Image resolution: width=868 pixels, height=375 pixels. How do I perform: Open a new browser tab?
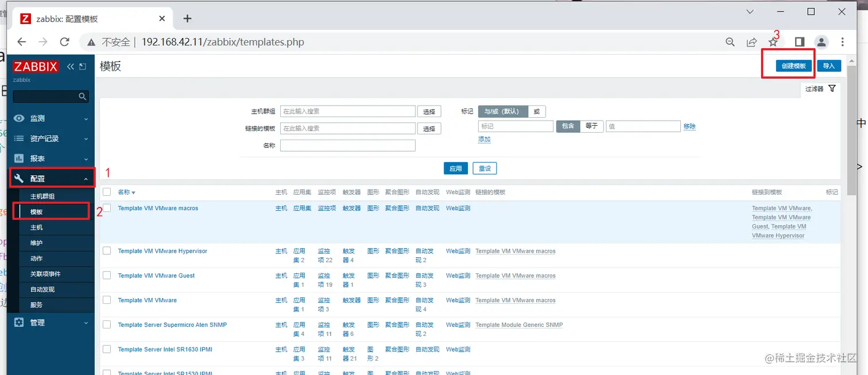click(187, 18)
